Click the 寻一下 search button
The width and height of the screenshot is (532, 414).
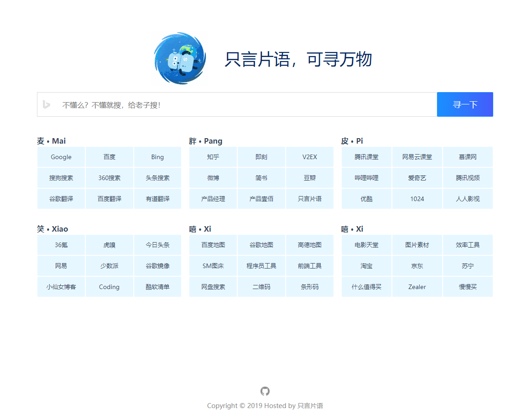click(465, 104)
